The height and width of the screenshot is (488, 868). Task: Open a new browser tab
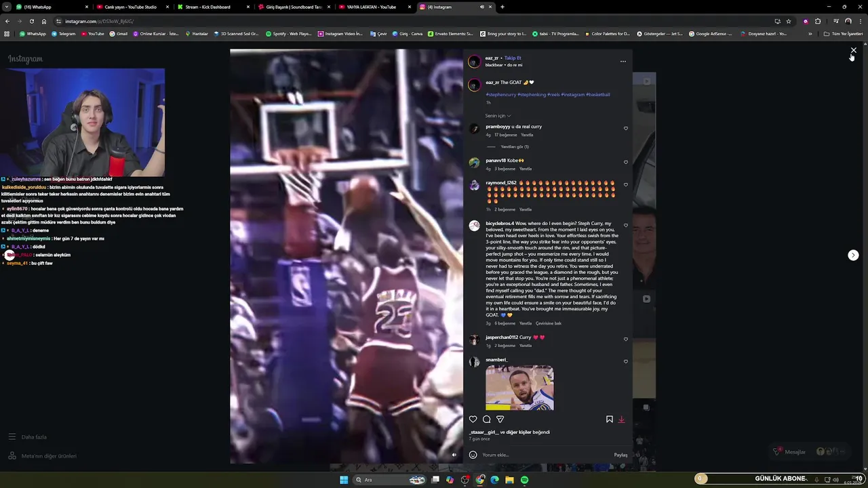(x=502, y=7)
